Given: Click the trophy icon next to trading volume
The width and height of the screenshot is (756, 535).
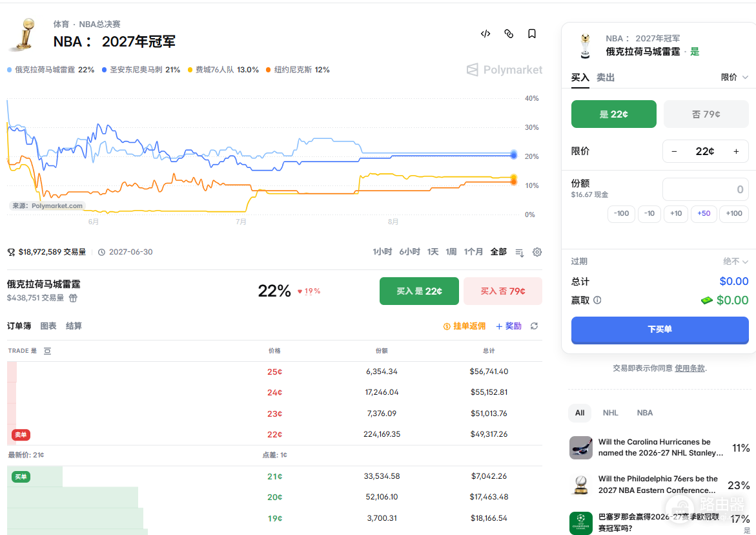Looking at the screenshot, I should pos(11,252).
